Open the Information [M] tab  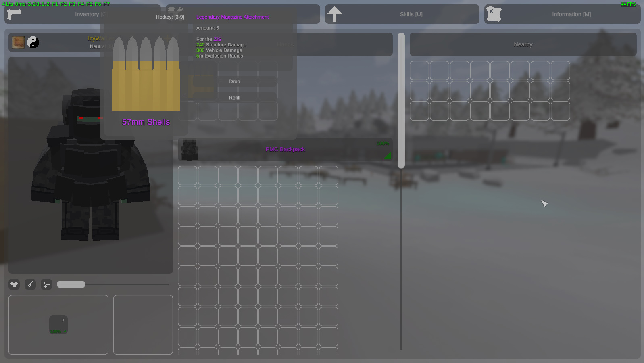562,14
